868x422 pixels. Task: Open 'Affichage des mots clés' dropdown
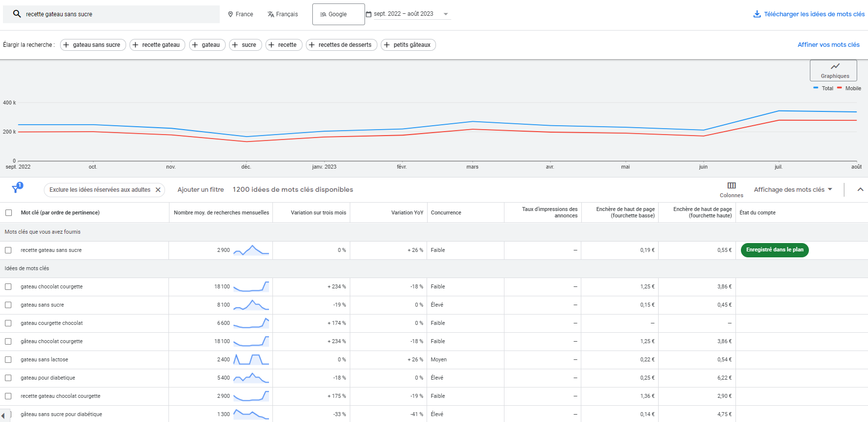point(793,190)
